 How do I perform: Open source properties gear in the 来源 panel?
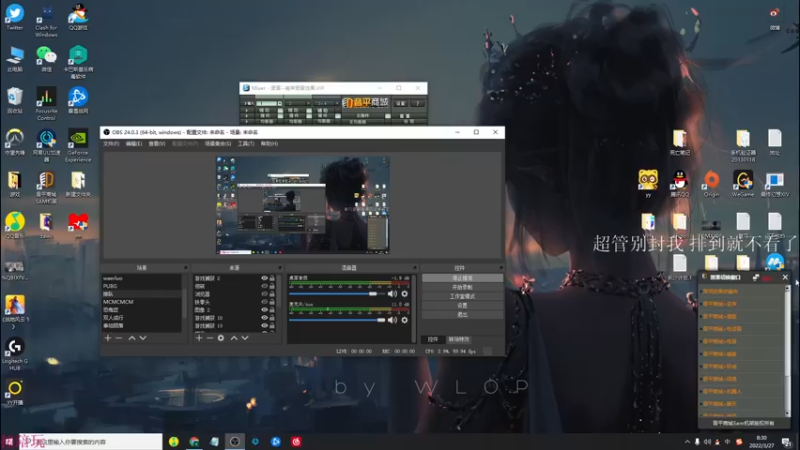[221, 338]
